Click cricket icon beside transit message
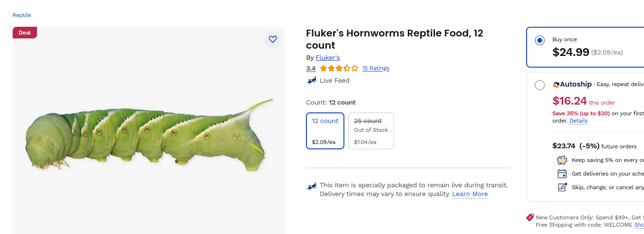 [312, 186]
